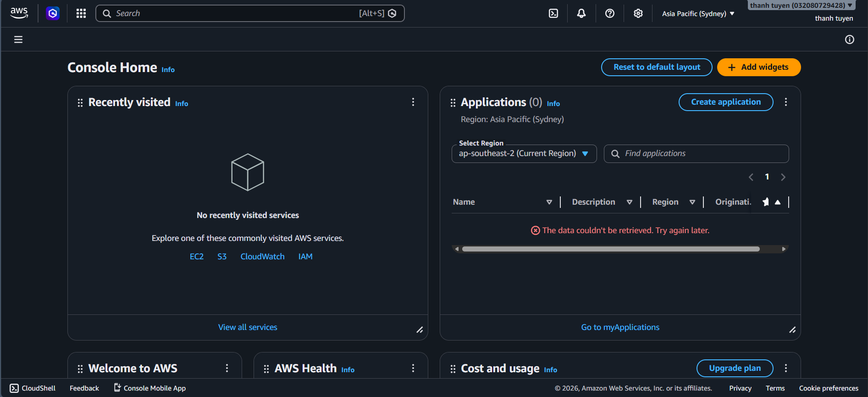Screen dimensions: 868x397
Task: Grab the Welcome to AWS drag handle
Action: tap(80, 369)
